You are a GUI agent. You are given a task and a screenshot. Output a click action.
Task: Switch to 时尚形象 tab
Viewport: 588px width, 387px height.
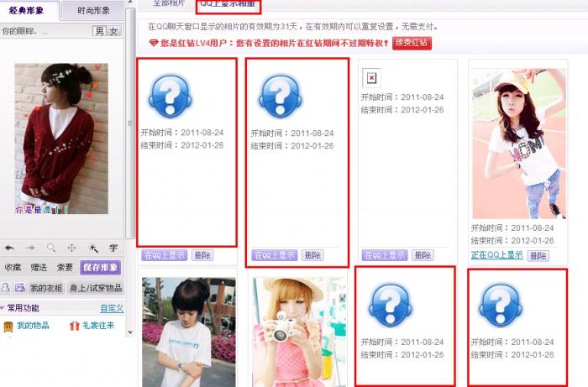pyautogui.click(x=93, y=10)
